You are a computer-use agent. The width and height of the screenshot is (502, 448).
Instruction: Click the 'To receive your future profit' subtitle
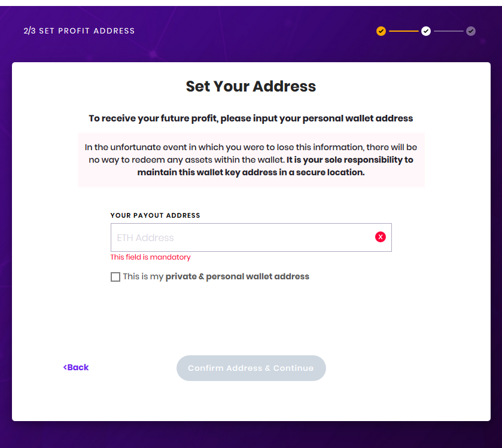[x=251, y=118]
